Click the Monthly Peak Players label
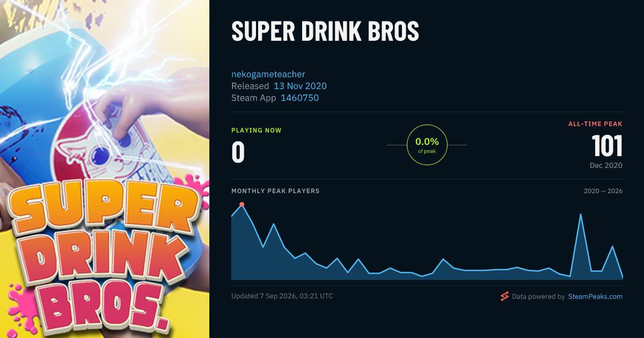The width and height of the screenshot is (644, 338). pyautogui.click(x=275, y=191)
